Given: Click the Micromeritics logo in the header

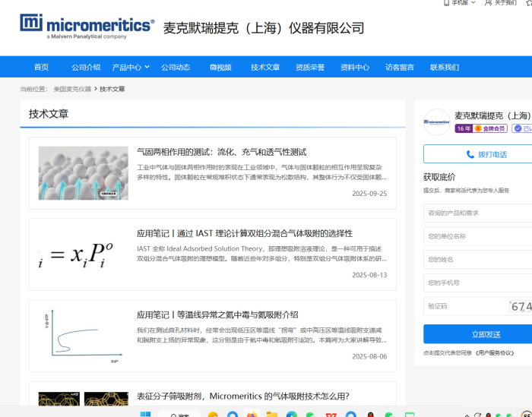Looking at the screenshot, I should pyautogui.click(x=87, y=27).
